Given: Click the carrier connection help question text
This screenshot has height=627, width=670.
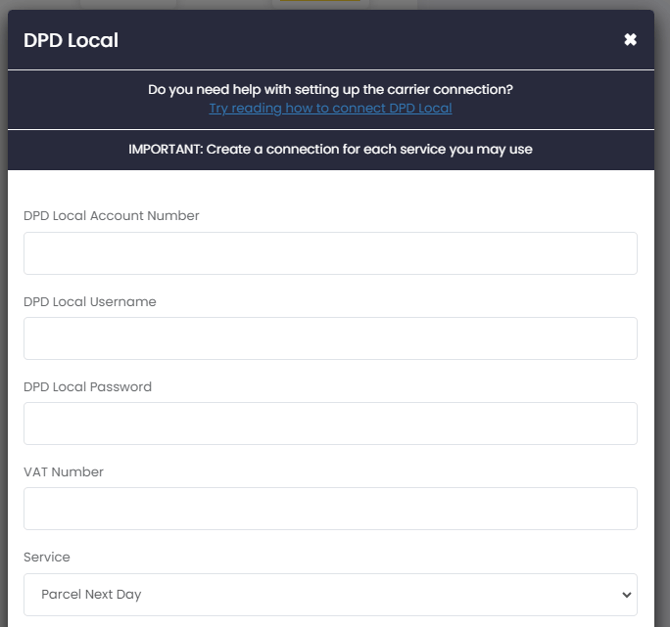Looking at the screenshot, I should click(x=330, y=89).
